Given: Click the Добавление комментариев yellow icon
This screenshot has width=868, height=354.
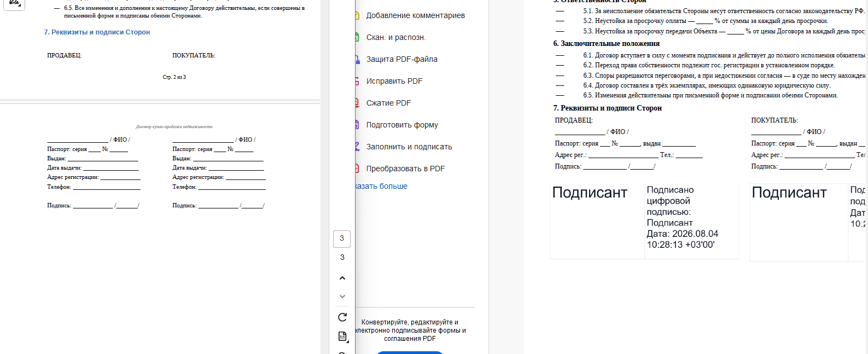Looking at the screenshot, I should point(357,15).
